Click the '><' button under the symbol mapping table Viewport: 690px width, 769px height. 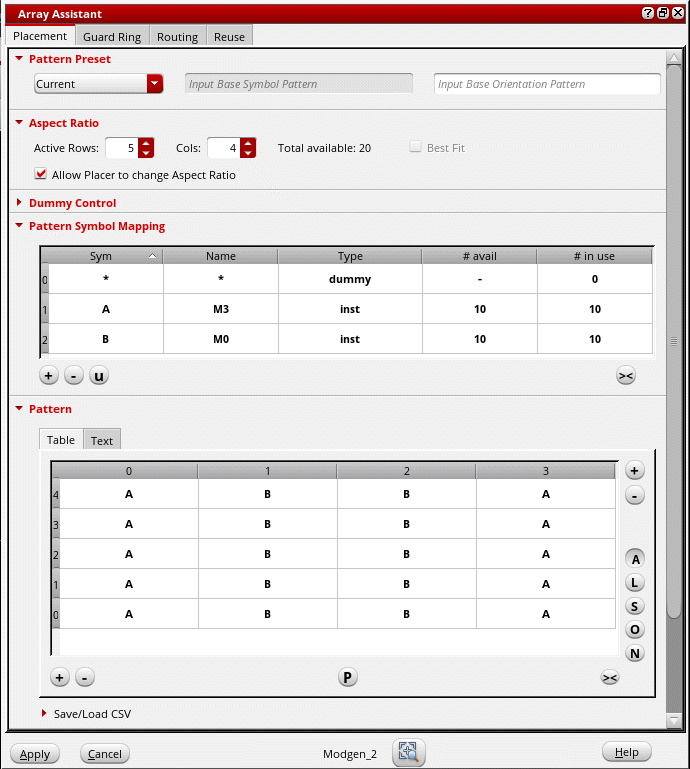point(625,376)
